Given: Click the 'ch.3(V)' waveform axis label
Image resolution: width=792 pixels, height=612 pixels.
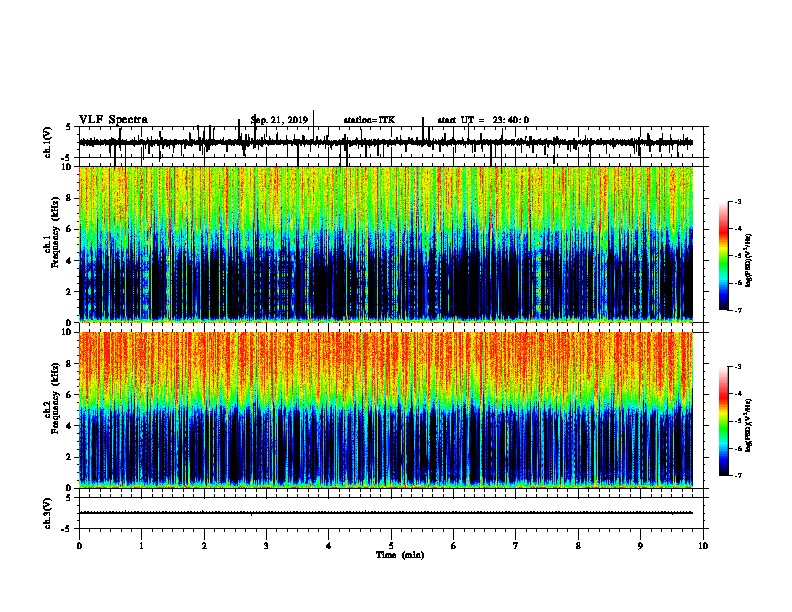Looking at the screenshot, I should tap(48, 513).
